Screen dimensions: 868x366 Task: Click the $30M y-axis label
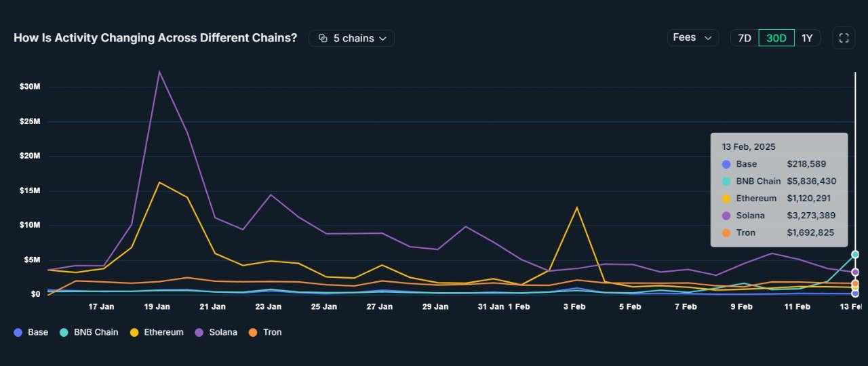coord(30,87)
